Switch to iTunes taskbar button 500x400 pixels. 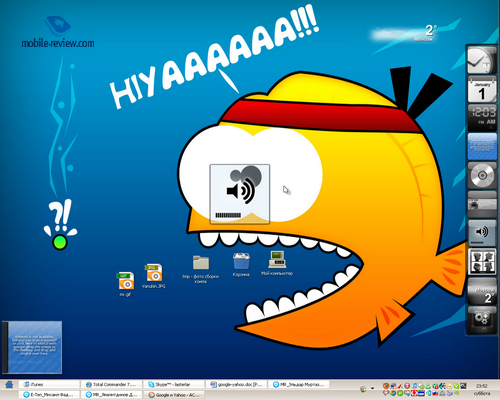click(49, 385)
